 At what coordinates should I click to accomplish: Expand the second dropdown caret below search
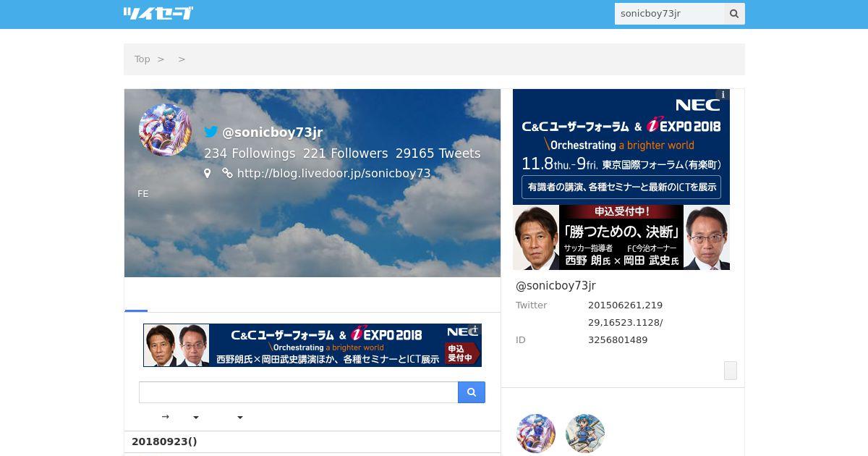coord(239,418)
